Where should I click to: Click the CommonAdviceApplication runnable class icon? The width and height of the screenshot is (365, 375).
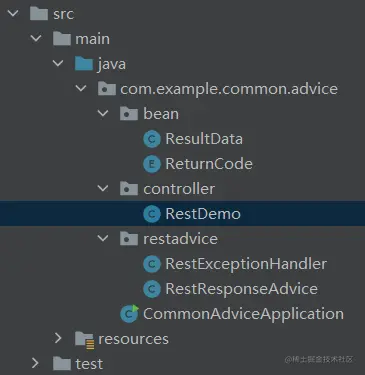pos(129,314)
